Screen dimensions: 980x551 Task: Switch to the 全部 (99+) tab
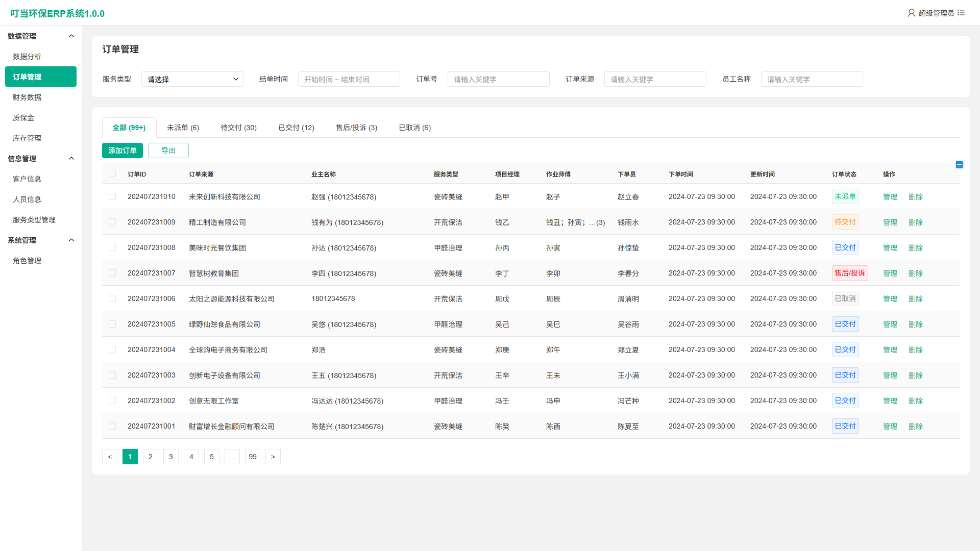(129, 128)
